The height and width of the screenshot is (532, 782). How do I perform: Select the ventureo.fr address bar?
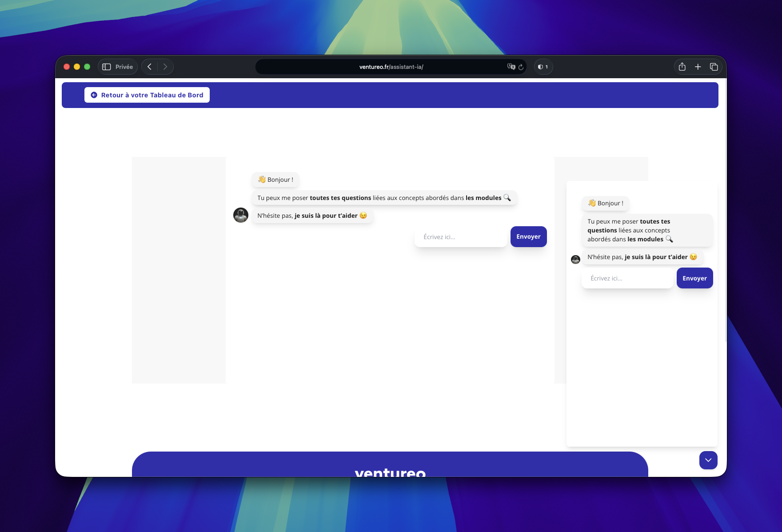click(x=391, y=67)
